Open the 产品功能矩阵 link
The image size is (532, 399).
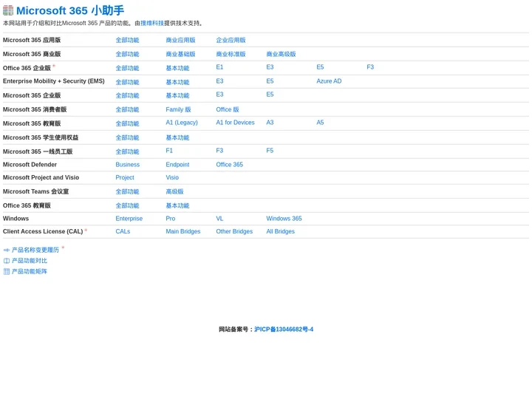pos(30,271)
